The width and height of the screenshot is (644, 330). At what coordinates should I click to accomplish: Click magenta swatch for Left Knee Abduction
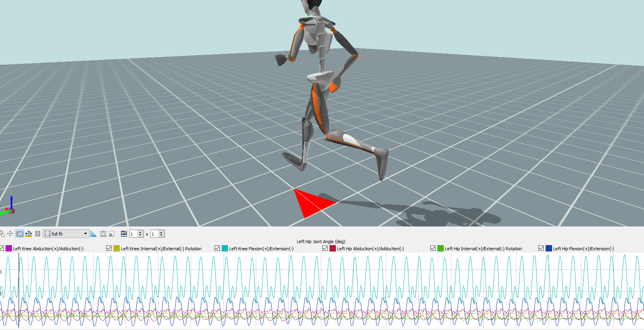[9, 248]
